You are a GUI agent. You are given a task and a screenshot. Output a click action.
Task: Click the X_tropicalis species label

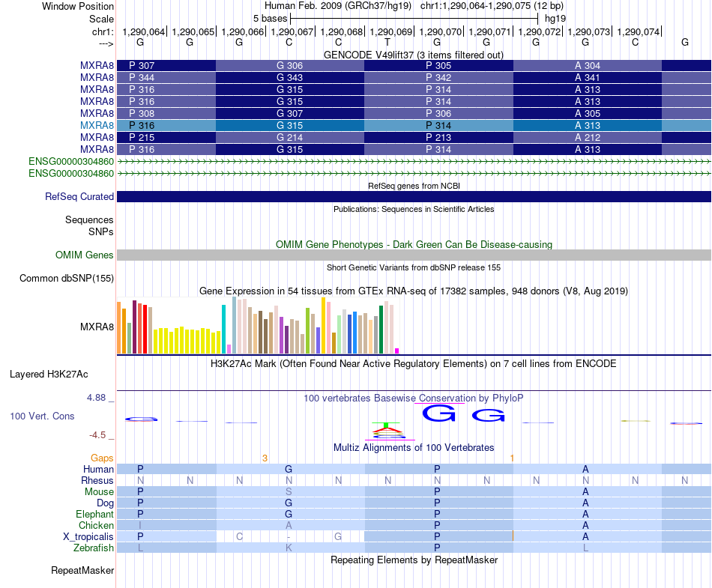88,536
